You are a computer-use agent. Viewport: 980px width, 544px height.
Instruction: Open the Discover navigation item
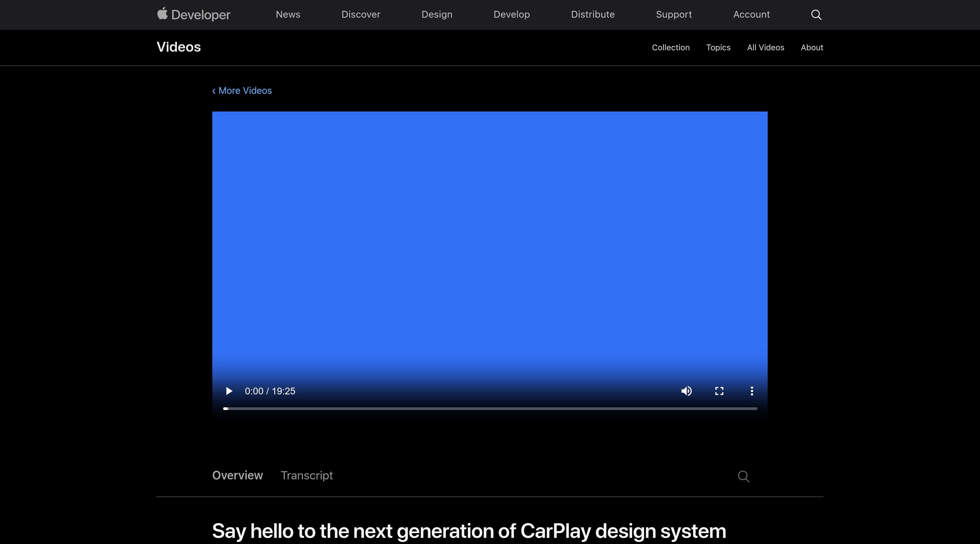pyautogui.click(x=361, y=14)
